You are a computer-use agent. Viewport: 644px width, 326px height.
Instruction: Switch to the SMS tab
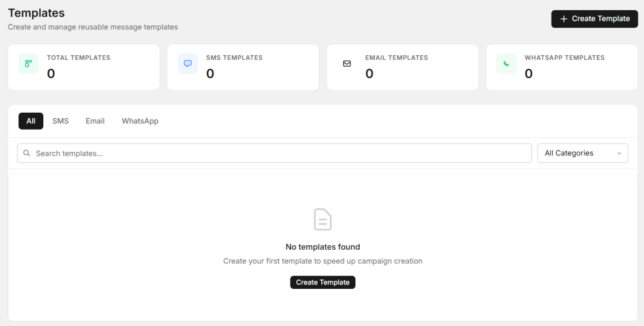point(60,121)
